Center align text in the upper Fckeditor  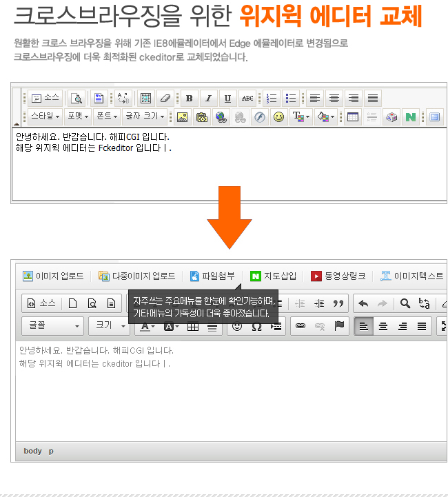pyautogui.click(x=334, y=99)
